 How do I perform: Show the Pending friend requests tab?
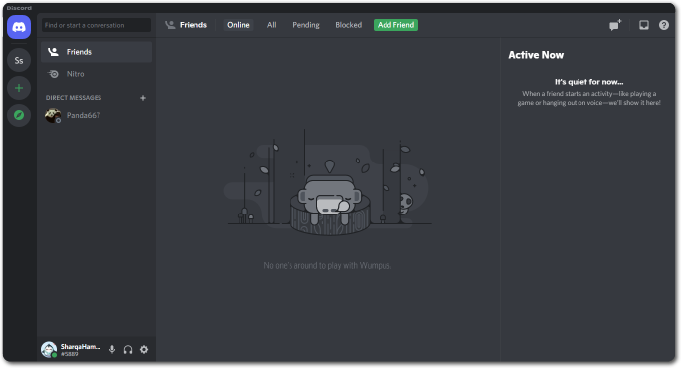306,25
